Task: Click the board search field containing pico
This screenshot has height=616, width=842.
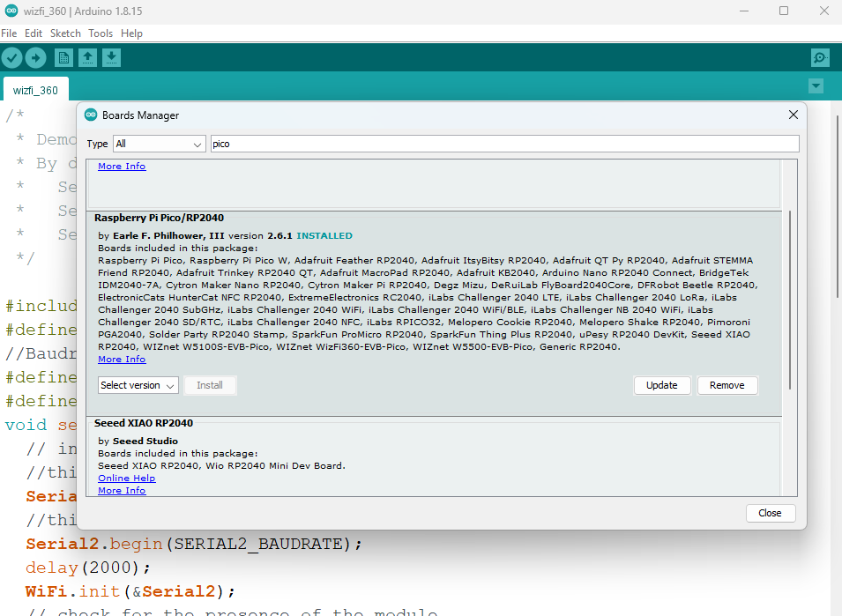Action: 503,144
